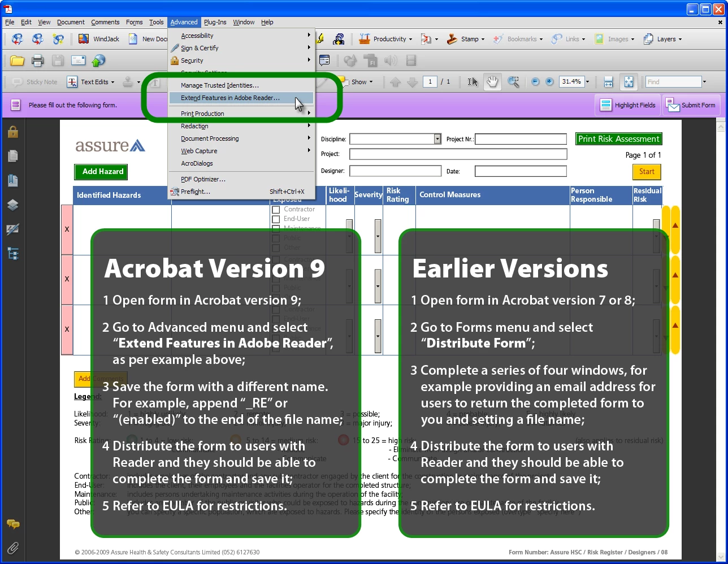Click the Date input field

(521, 171)
